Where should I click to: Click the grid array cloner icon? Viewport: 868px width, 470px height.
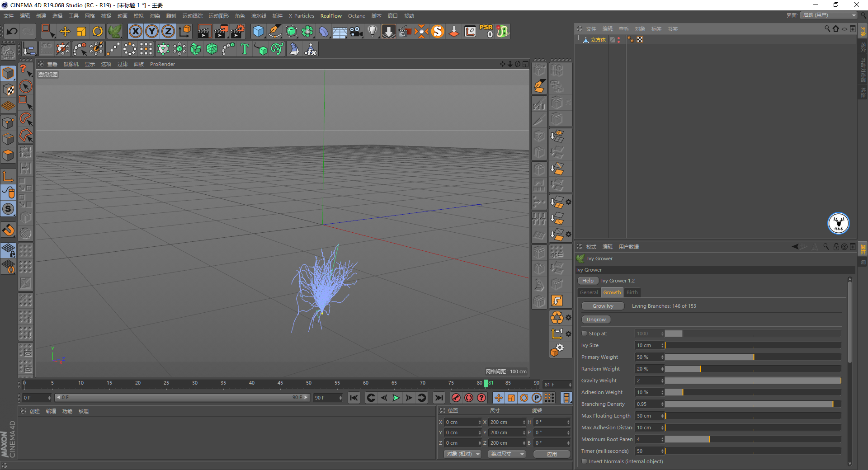coord(146,49)
